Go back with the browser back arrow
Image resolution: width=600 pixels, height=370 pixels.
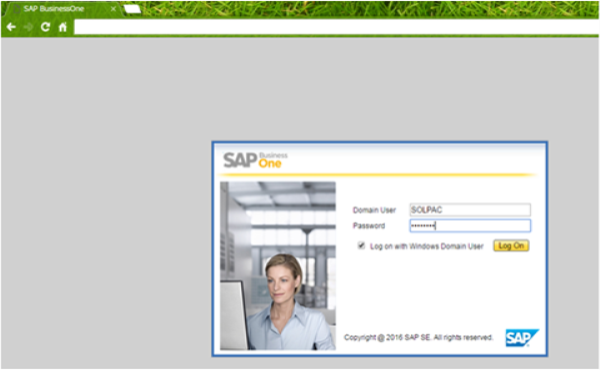[x=11, y=27]
